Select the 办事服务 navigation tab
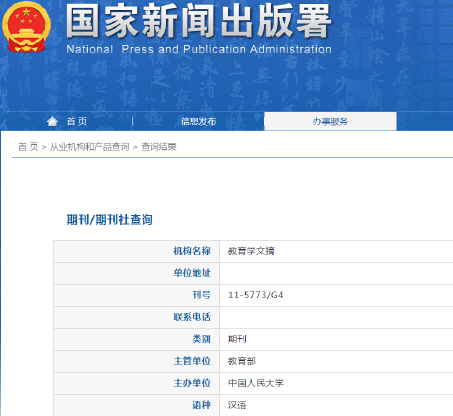Image resolution: width=453 pixels, height=416 pixels. click(330, 121)
